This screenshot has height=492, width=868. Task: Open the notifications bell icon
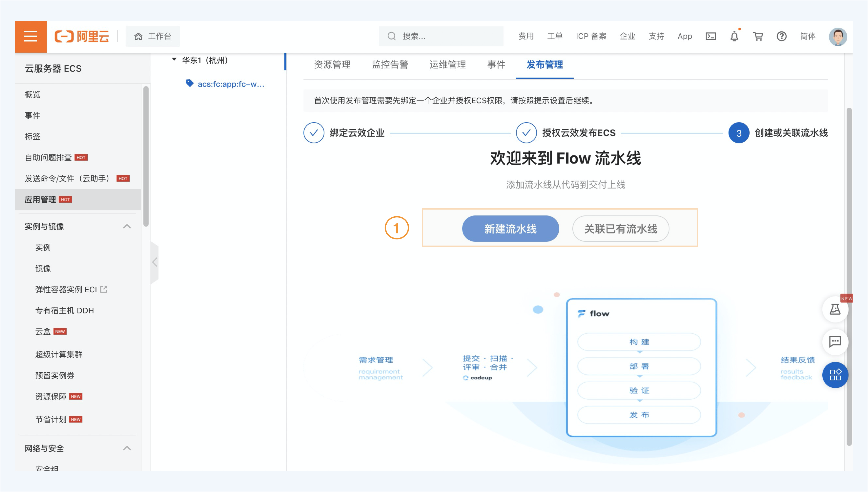734,36
